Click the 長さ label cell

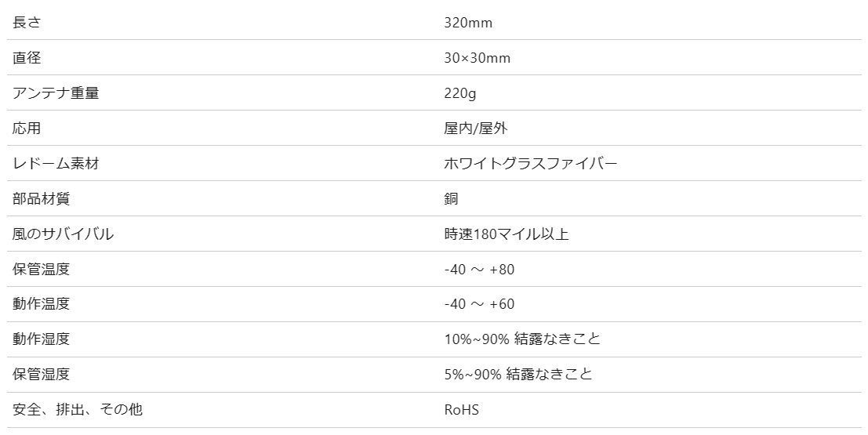[27, 23]
